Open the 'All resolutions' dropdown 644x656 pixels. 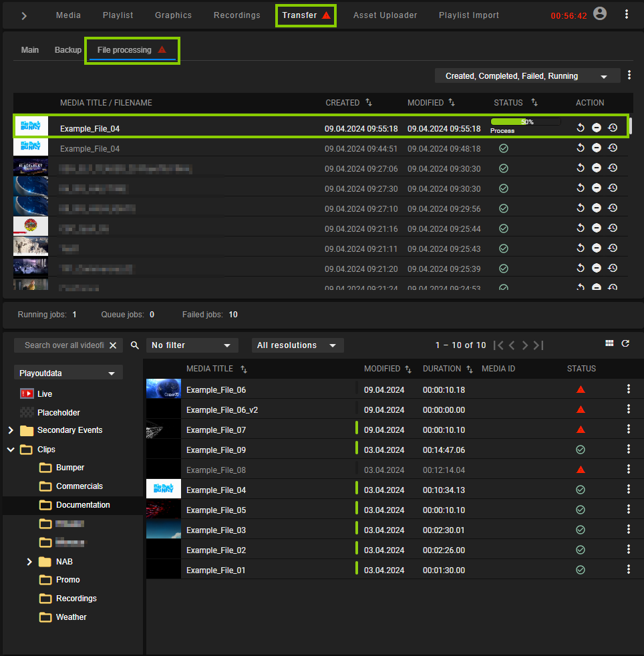click(297, 345)
